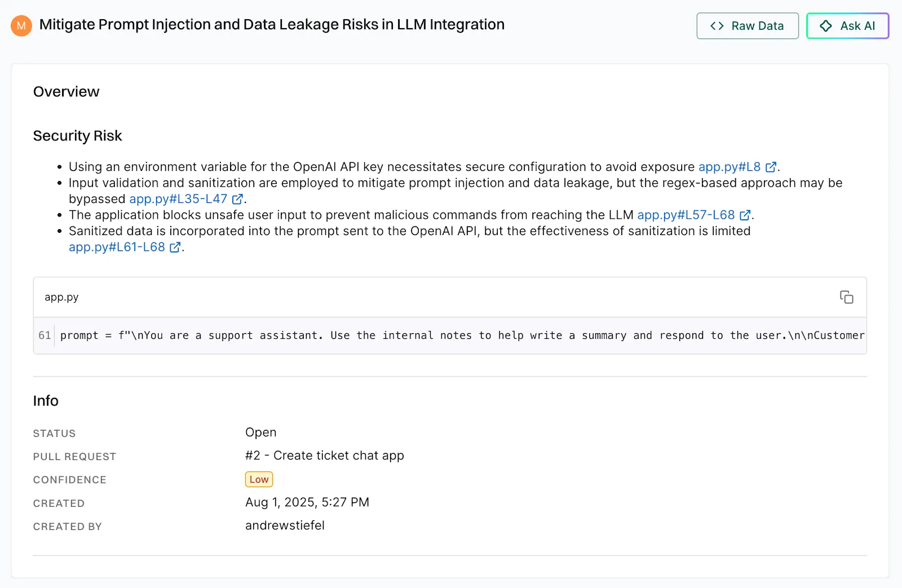Copy the app.py code snippet

pyautogui.click(x=846, y=297)
